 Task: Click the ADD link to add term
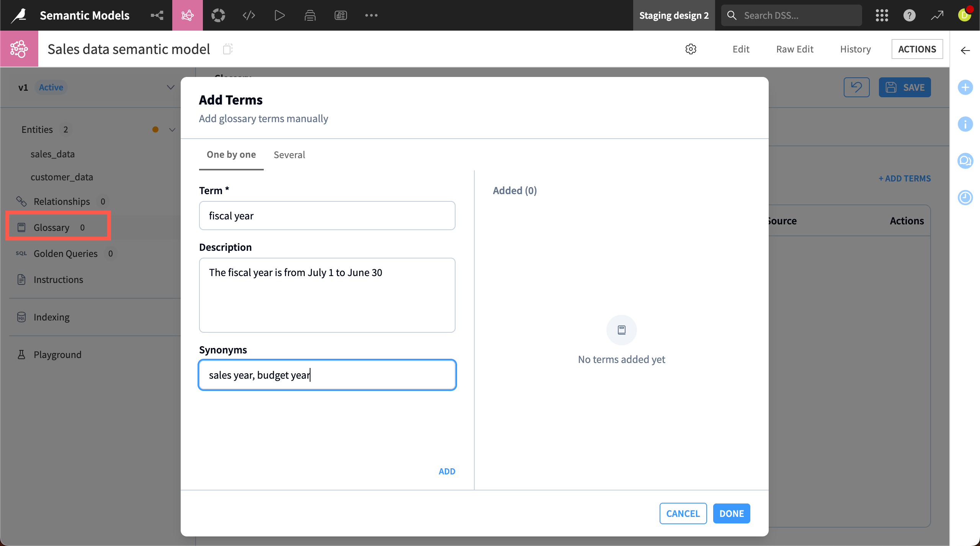[447, 471]
